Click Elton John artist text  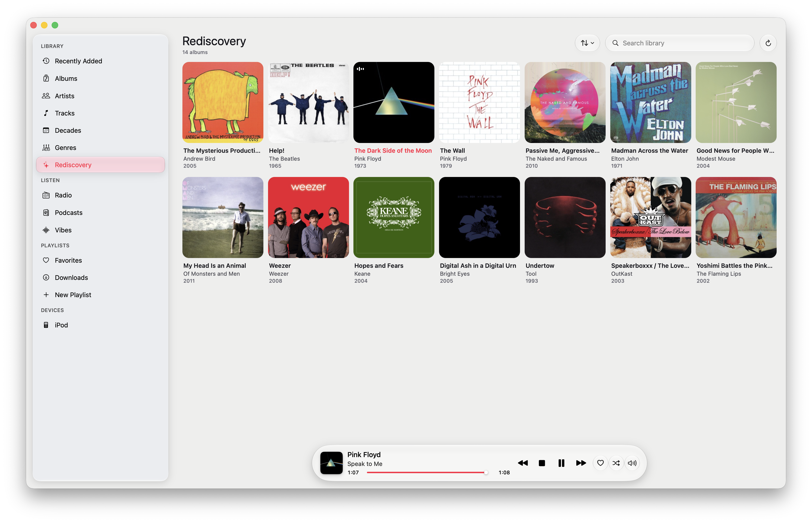[625, 159]
